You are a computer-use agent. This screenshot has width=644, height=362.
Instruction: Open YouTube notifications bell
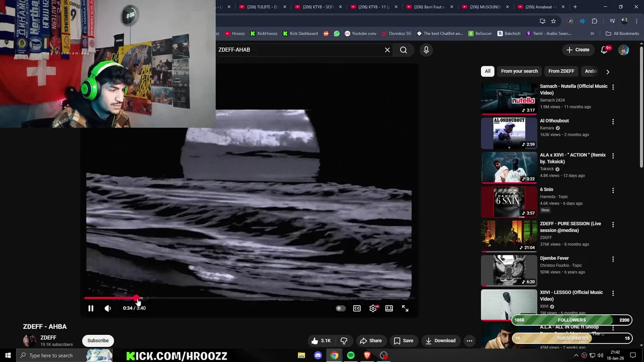pyautogui.click(x=605, y=50)
